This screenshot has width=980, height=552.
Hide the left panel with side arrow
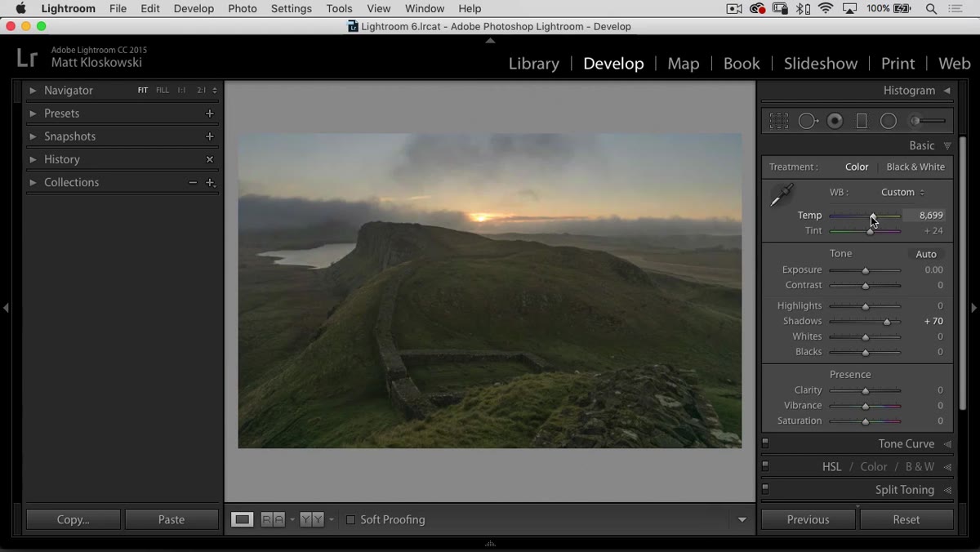(7, 308)
